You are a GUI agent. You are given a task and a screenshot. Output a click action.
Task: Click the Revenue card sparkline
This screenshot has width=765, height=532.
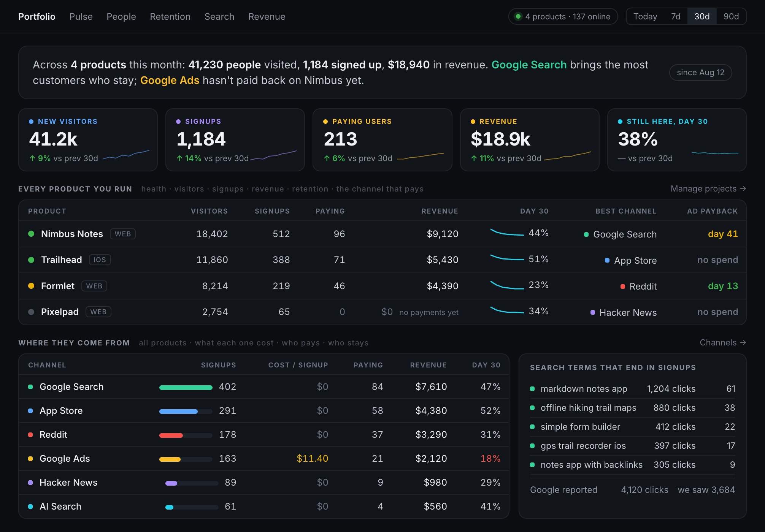(568, 156)
